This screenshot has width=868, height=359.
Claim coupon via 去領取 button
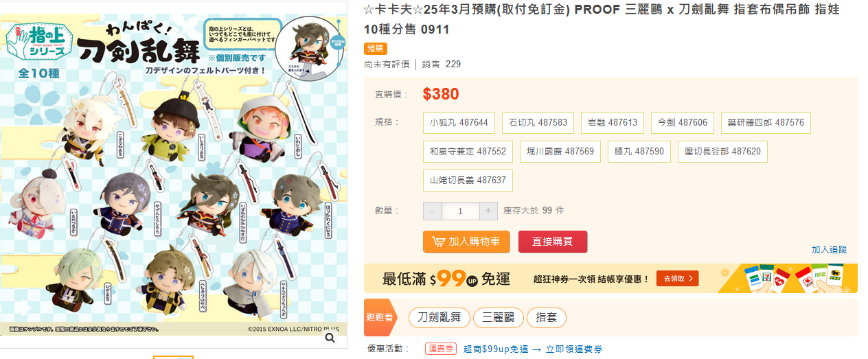tap(677, 278)
